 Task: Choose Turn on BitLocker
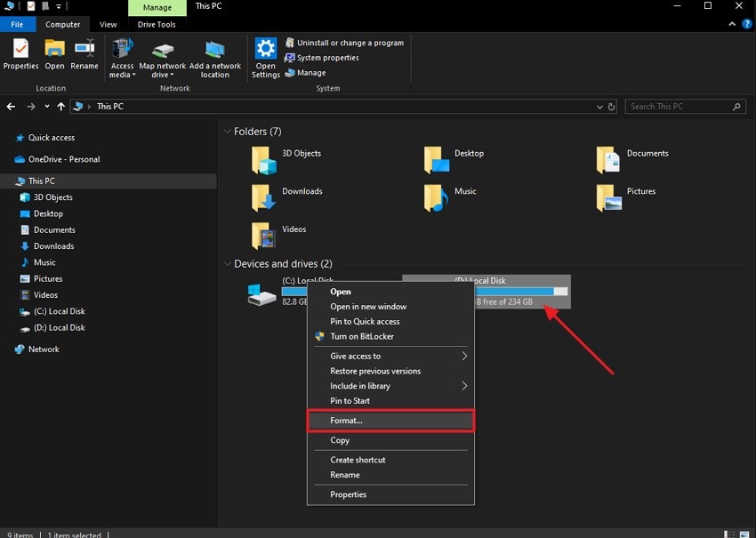390,336
